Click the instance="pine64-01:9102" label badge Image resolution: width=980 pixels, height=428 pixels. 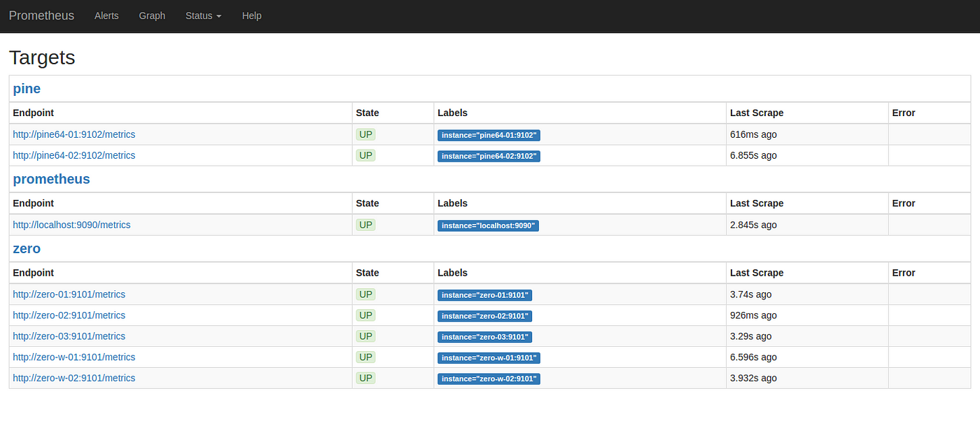pyautogui.click(x=489, y=135)
